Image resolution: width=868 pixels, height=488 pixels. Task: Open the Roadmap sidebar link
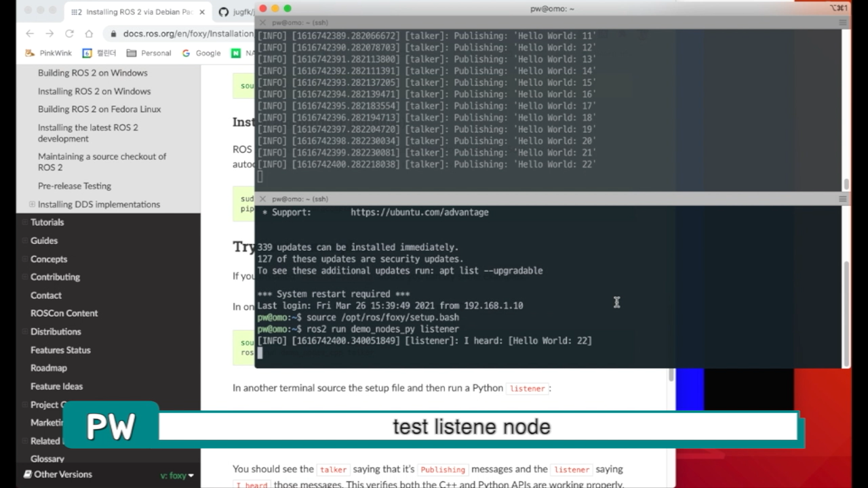49,368
